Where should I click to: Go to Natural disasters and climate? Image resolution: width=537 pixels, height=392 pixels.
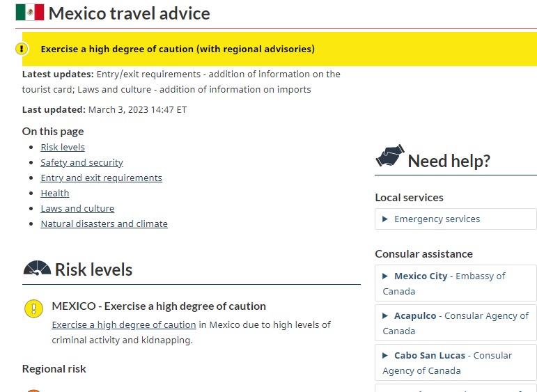[x=104, y=224]
